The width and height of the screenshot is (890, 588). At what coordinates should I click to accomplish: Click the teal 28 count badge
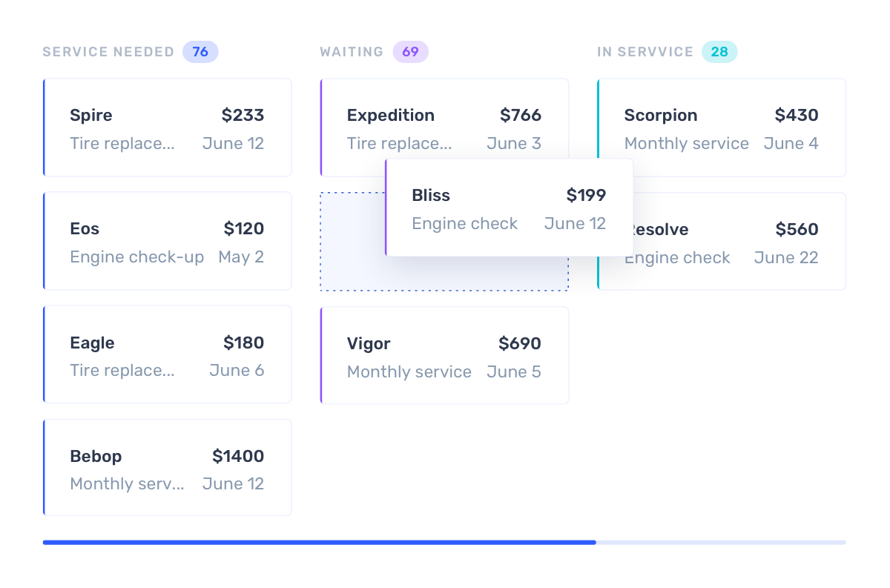719,52
